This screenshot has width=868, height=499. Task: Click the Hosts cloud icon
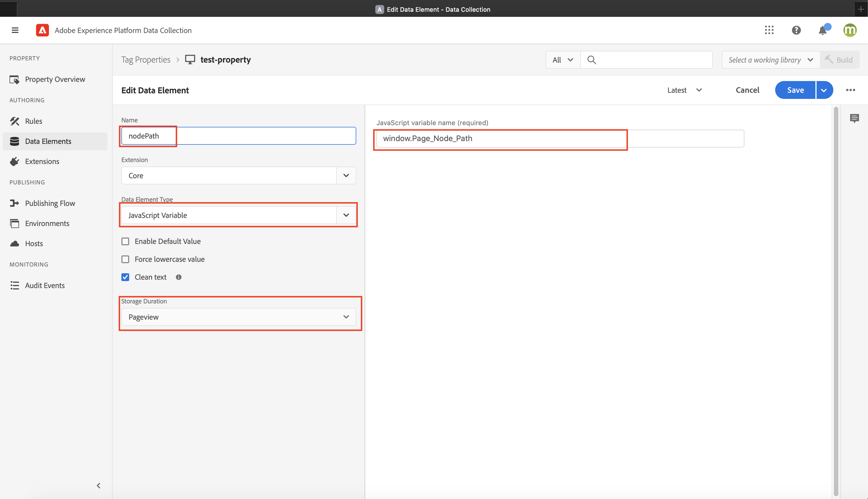tap(15, 244)
